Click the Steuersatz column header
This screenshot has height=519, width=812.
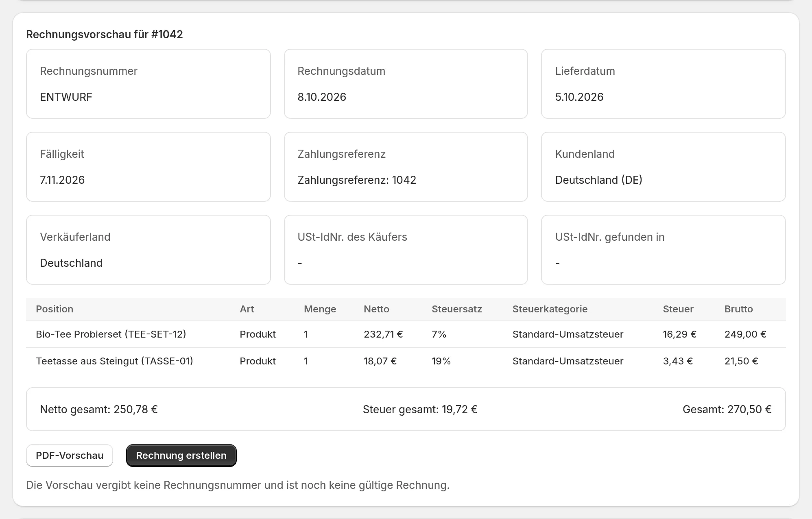point(457,309)
